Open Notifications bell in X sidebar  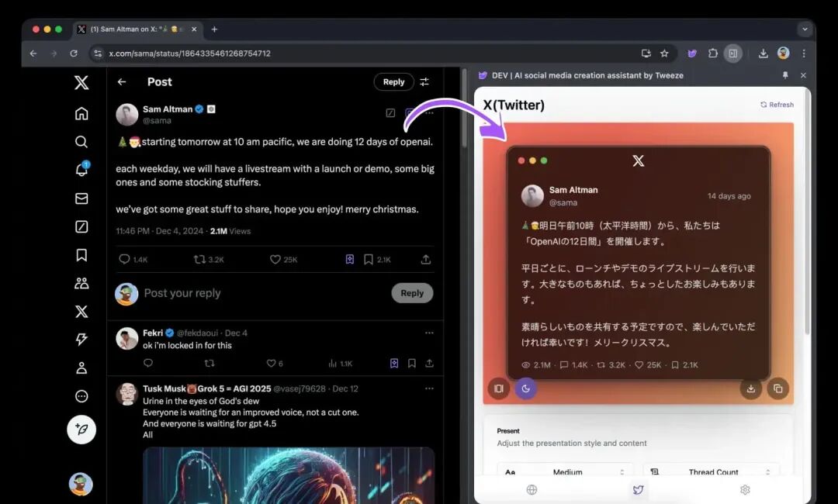pyautogui.click(x=81, y=169)
